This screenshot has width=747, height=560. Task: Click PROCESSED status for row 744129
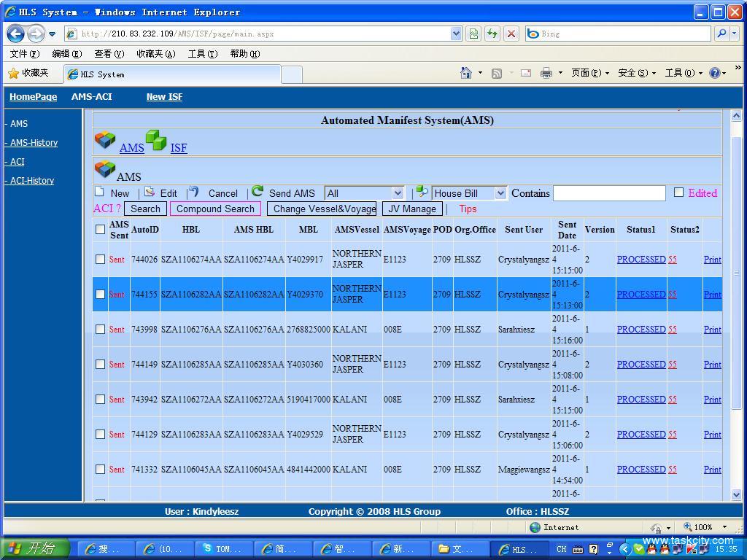(641, 435)
